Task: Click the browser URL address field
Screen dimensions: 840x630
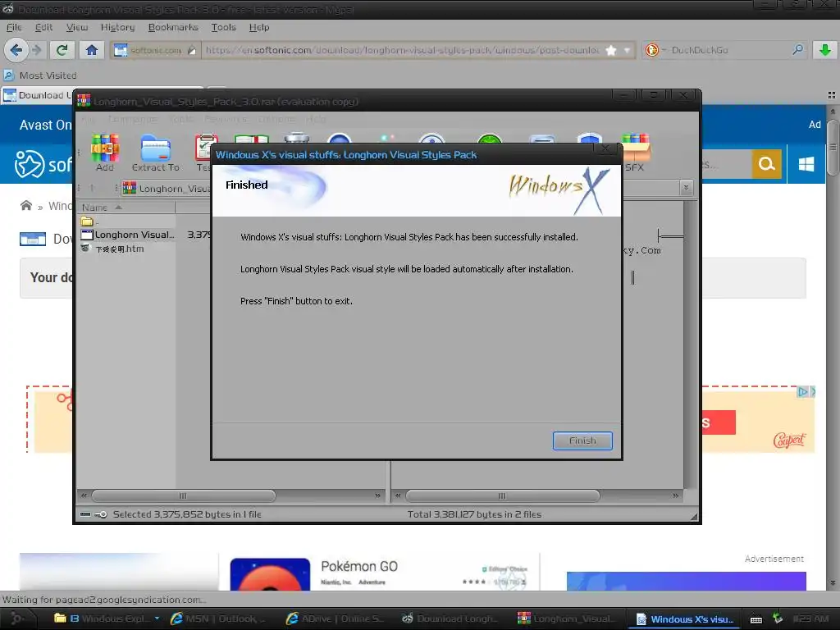Action: coord(402,50)
